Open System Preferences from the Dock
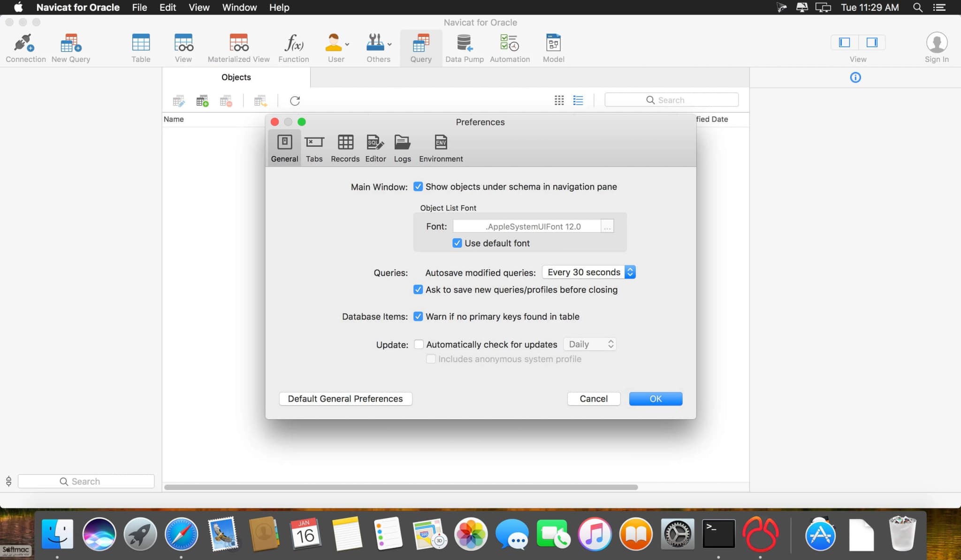961x560 pixels. tap(677, 534)
